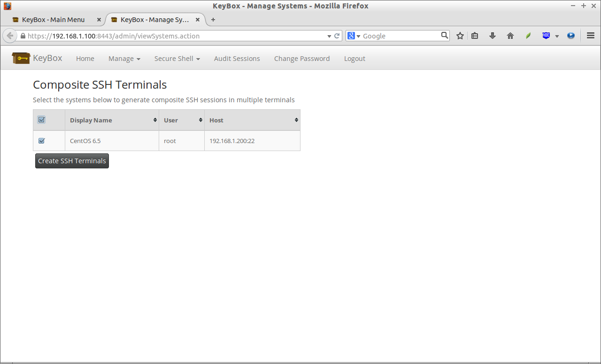The width and height of the screenshot is (601, 364).
Task: Click the padlock site identity icon
Action: tap(23, 36)
